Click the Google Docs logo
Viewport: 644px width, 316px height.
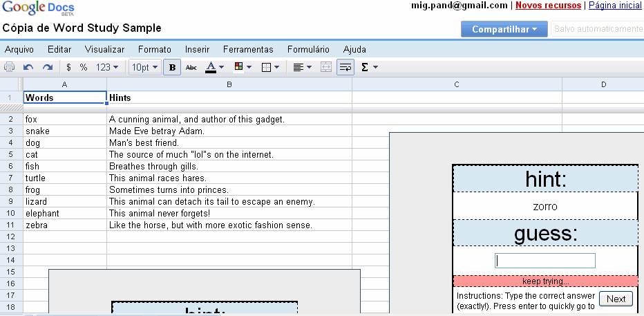pos(39,8)
